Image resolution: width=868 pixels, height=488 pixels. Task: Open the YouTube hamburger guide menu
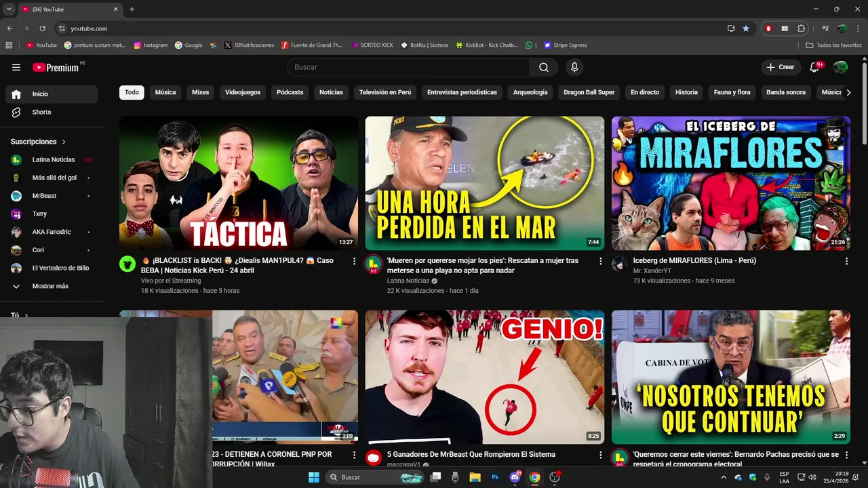(16, 67)
